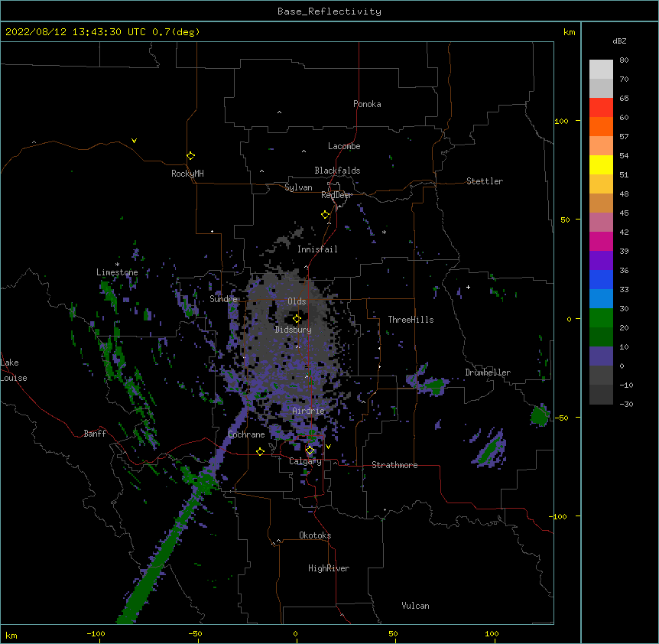The image size is (659, 644).
Task: Click the Innisfail town label
Action: [317, 249]
